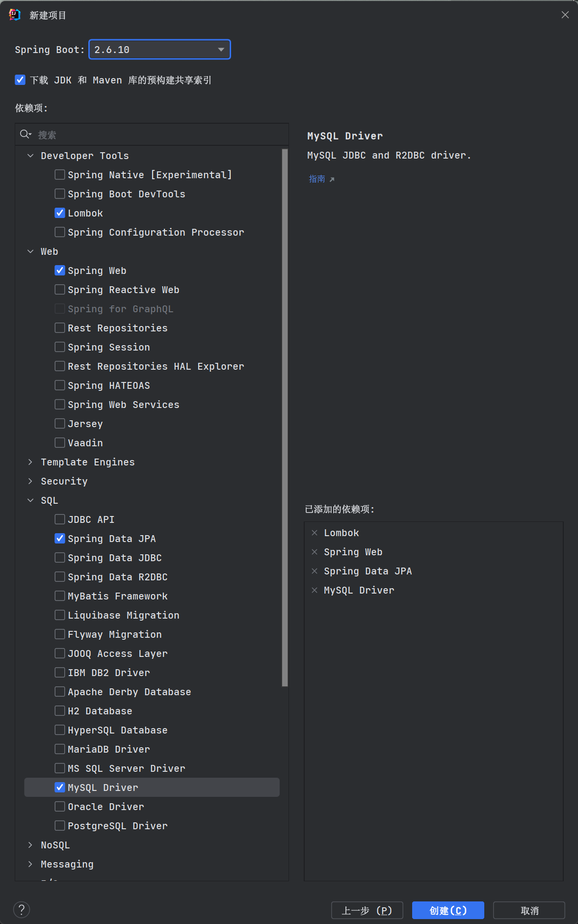Expand the Messaging group

coord(30,864)
